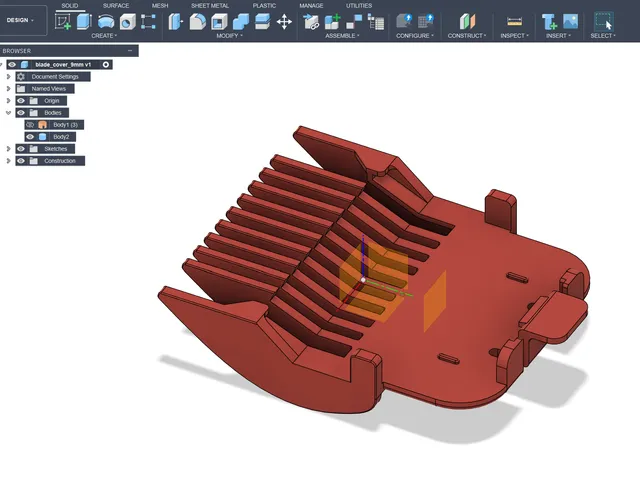Expand the Construction node

tap(8, 161)
